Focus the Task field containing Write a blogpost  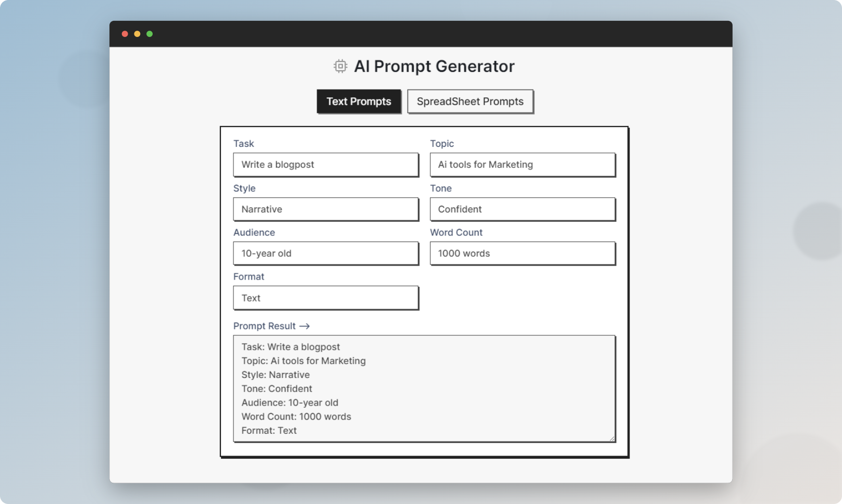click(x=326, y=165)
